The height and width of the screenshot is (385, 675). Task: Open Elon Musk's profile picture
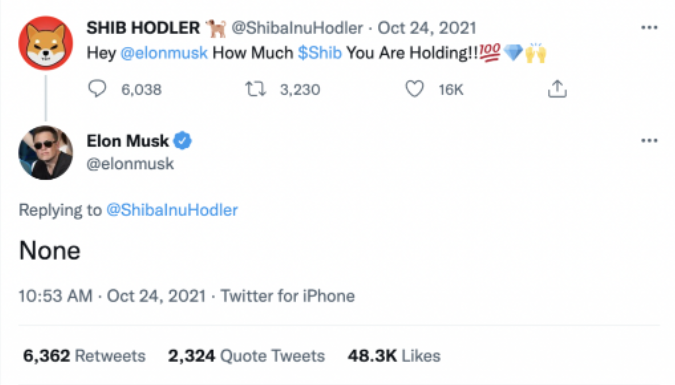[x=46, y=152]
